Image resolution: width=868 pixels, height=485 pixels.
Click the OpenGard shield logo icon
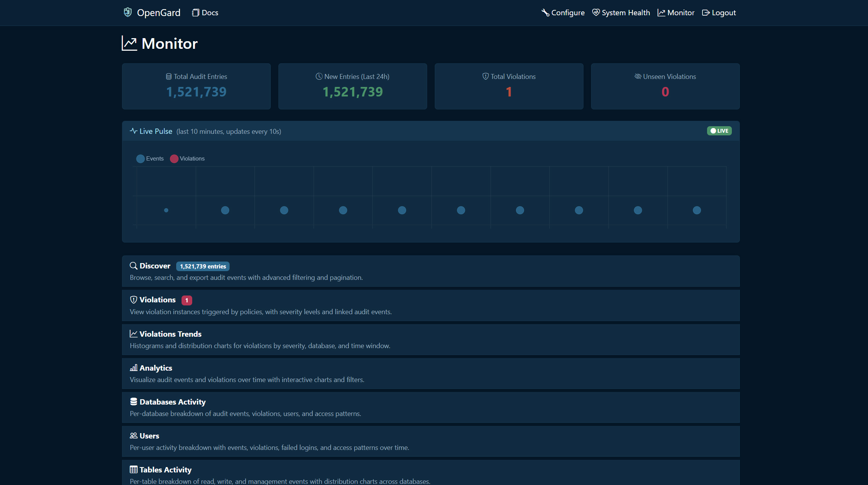[128, 12]
